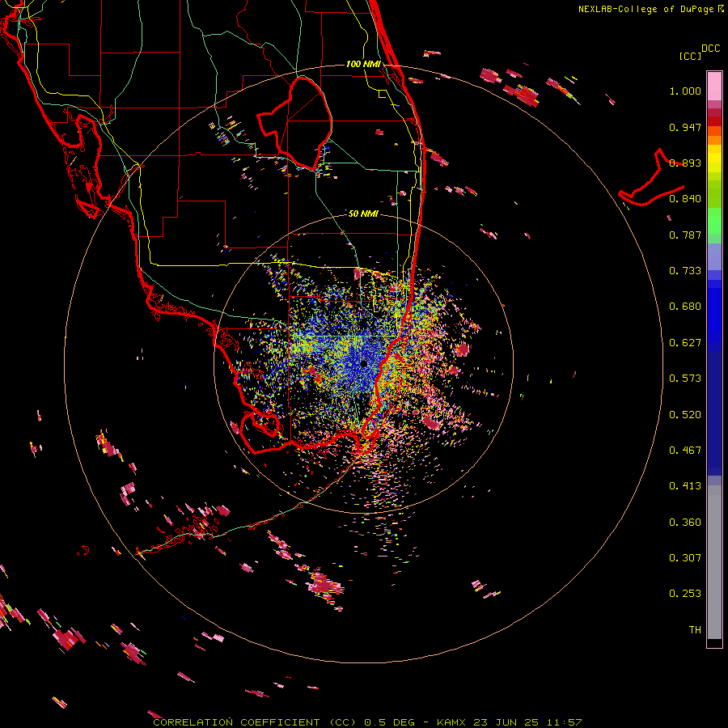Select the 0.573 legend value

pos(685,379)
